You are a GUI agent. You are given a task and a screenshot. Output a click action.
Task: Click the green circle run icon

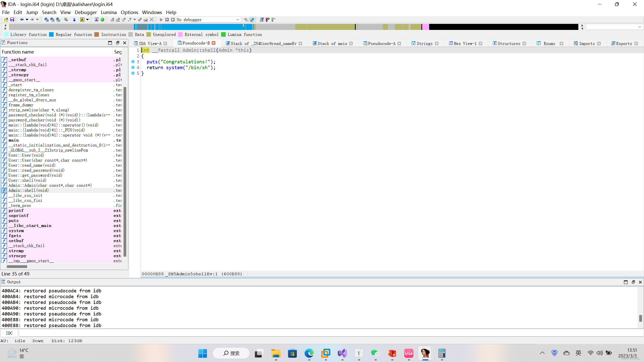pyautogui.click(x=102, y=20)
